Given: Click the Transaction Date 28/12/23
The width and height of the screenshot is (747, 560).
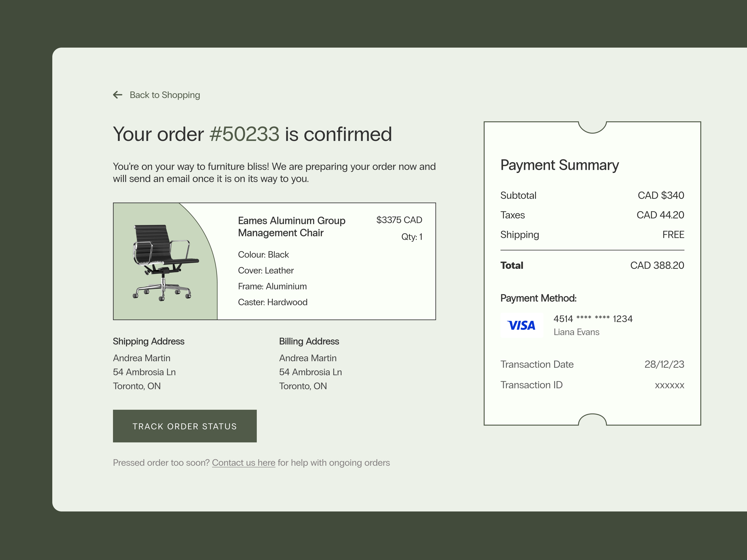Looking at the screenshot, I should (x=664, y=364).
